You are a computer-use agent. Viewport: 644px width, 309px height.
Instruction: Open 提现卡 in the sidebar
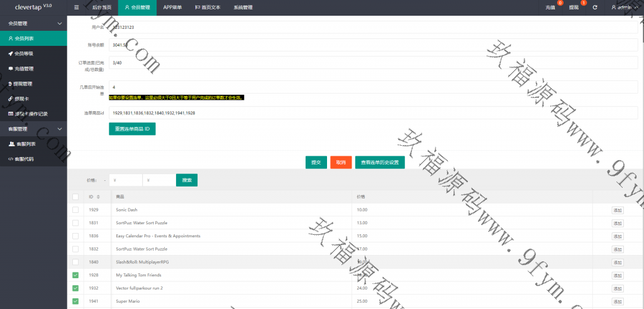[x=23, y=99]
